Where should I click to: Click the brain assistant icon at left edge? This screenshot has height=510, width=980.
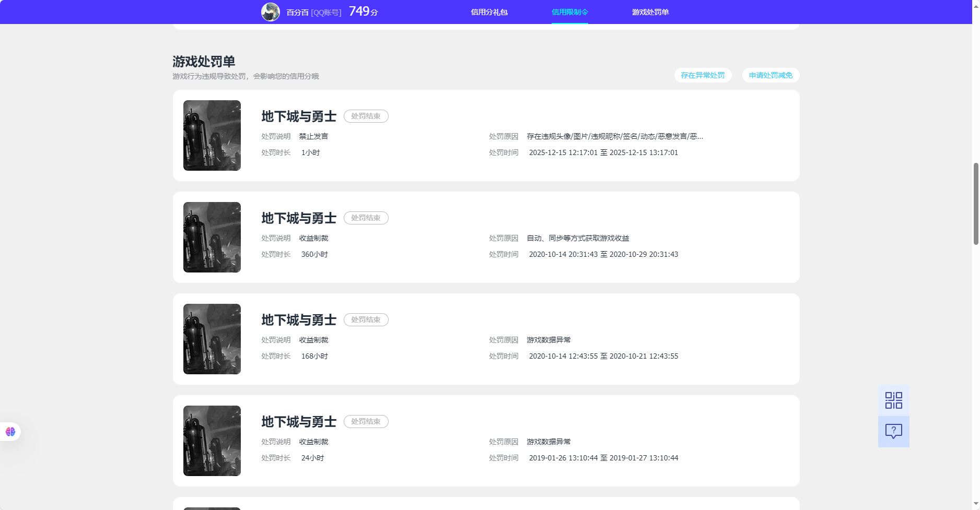pos(10,432)
